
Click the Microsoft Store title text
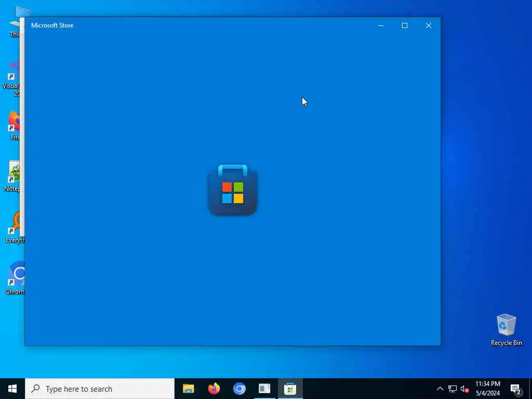click(52, 25)
